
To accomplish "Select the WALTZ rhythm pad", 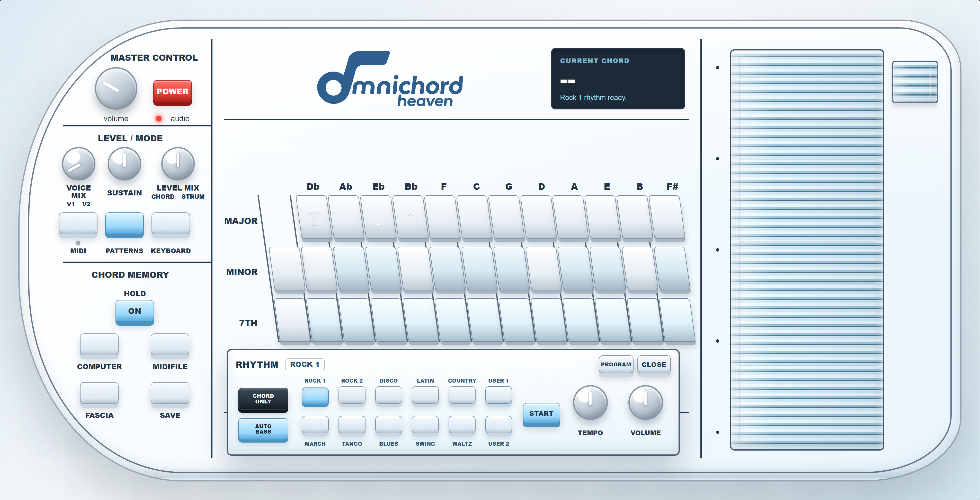I will pos(462,425).
